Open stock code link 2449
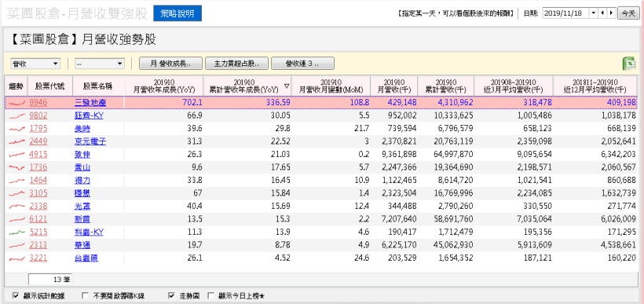Image resolution: width=644 pixels, height=304 pixels. click(x=38, y=141)
